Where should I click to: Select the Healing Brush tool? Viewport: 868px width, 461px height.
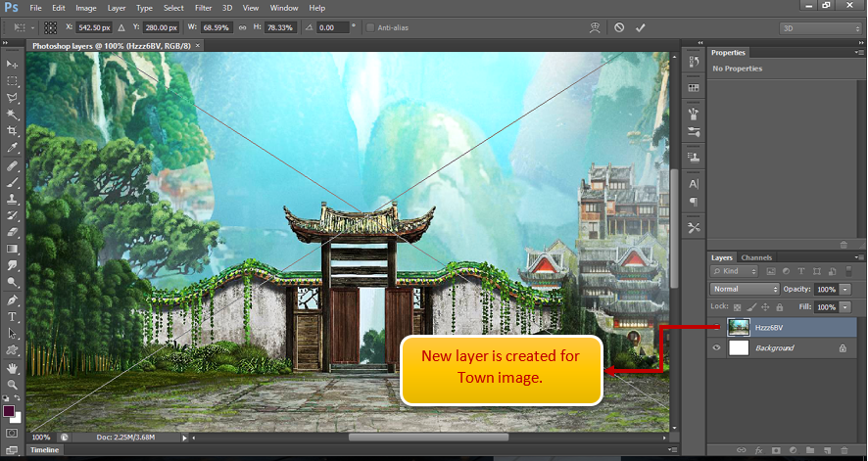[12, 165]
